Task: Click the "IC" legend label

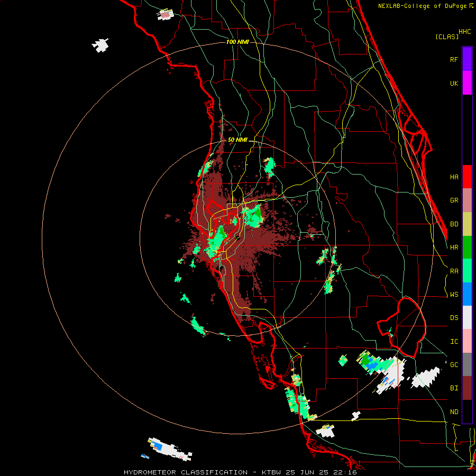Action: click(454, 342)
